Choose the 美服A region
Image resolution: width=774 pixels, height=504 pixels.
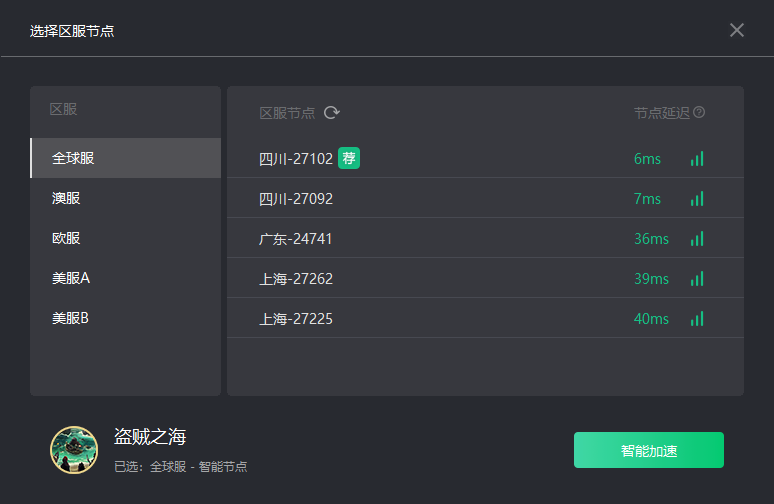(125, 278)
